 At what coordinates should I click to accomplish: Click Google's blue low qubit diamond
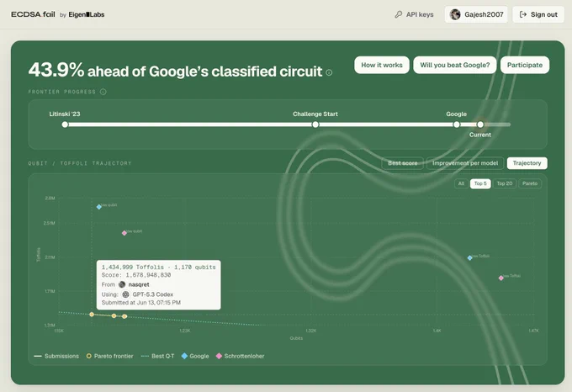pos(99,207)
